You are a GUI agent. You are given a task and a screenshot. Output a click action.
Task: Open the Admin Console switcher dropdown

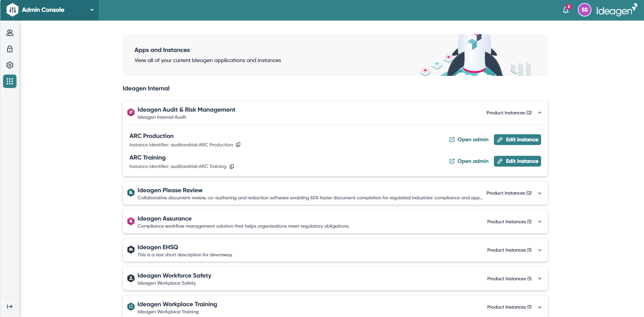[92, 10]
